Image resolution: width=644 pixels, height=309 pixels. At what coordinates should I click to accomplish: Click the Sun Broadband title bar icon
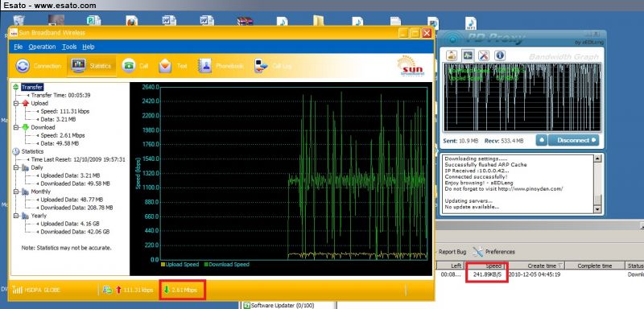point(14,33)
